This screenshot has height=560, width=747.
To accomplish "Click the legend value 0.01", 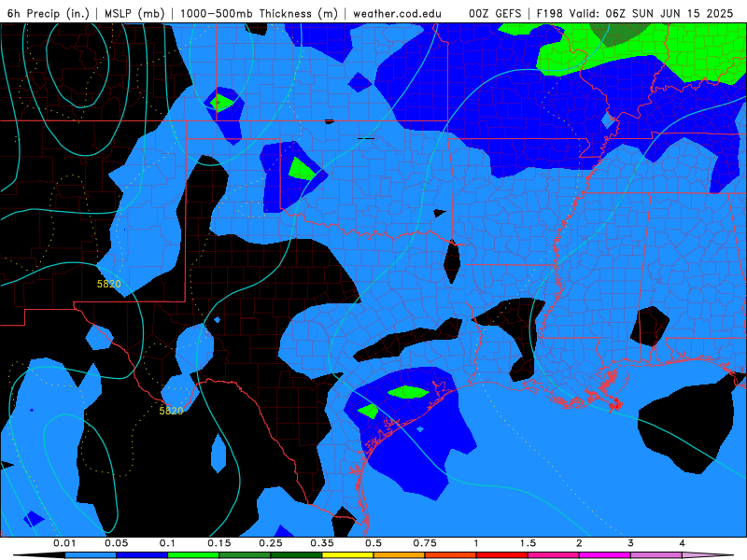I will 64,543.
